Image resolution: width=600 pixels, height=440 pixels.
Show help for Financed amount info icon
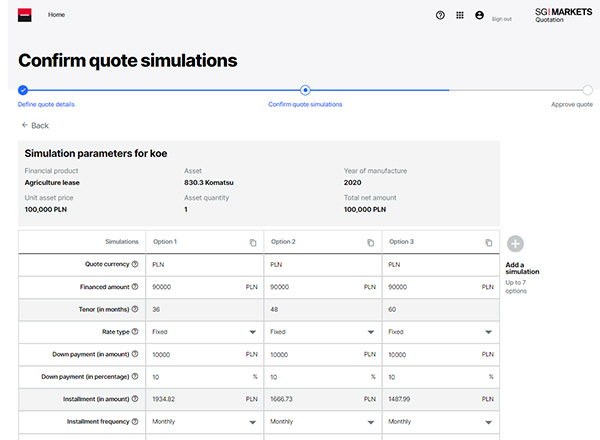[x=135, y=287]
